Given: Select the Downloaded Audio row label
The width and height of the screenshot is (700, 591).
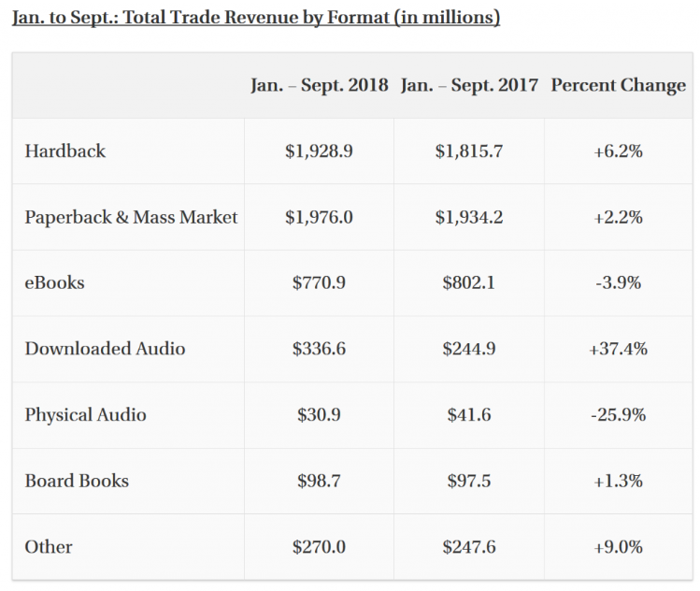Looking at the screenshot, I should coord(105,349).
